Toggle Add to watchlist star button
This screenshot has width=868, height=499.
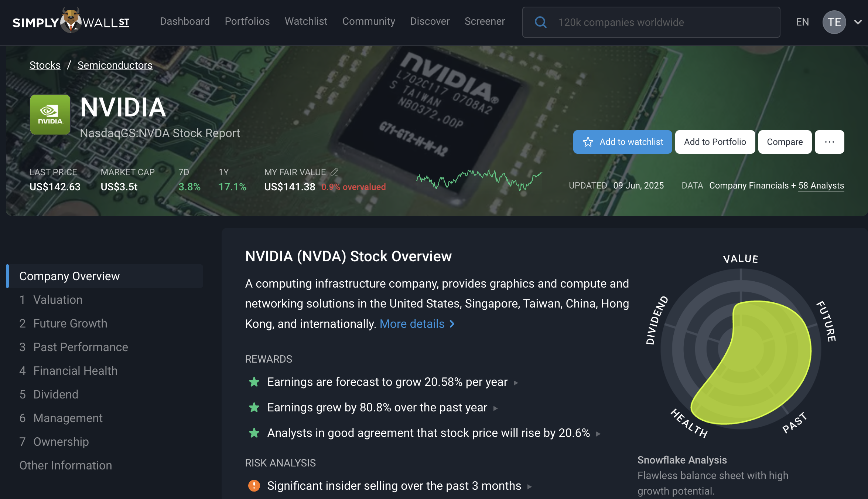(x=622, y=142)
